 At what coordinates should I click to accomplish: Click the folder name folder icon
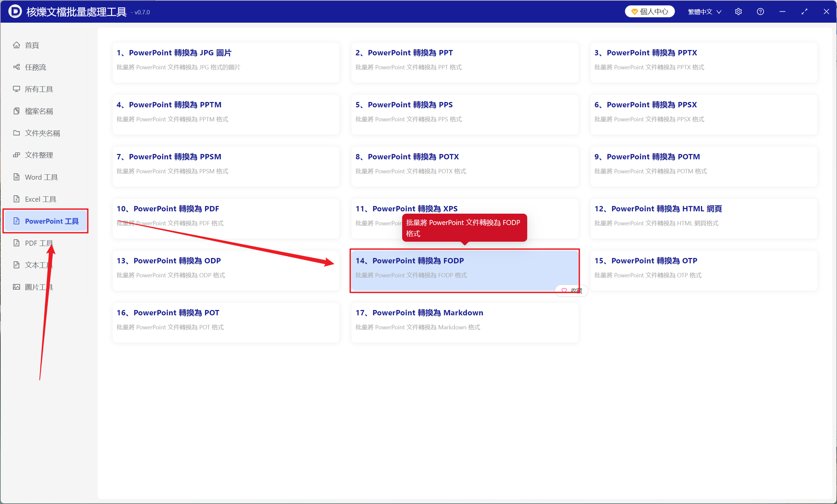tap(16, 133)
